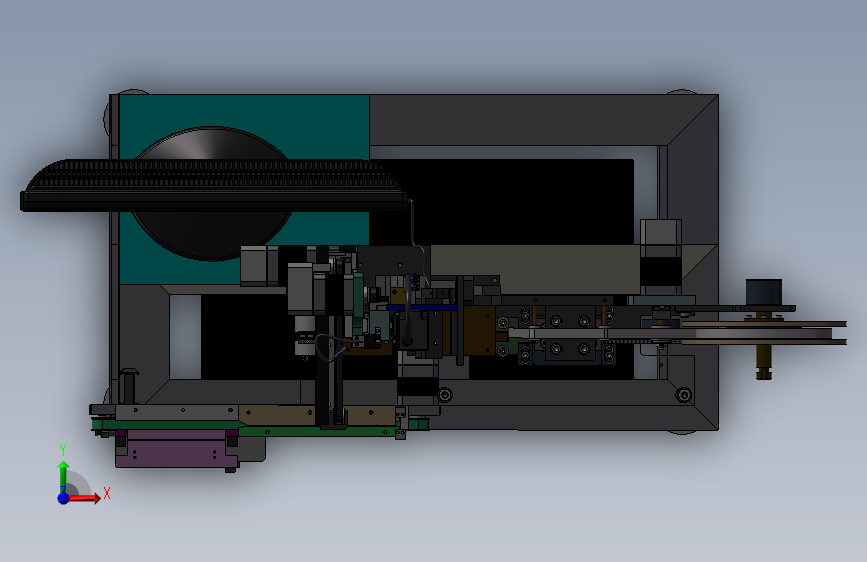
Task: Select the black cylindrical knob at right
Action: (764, 292)
